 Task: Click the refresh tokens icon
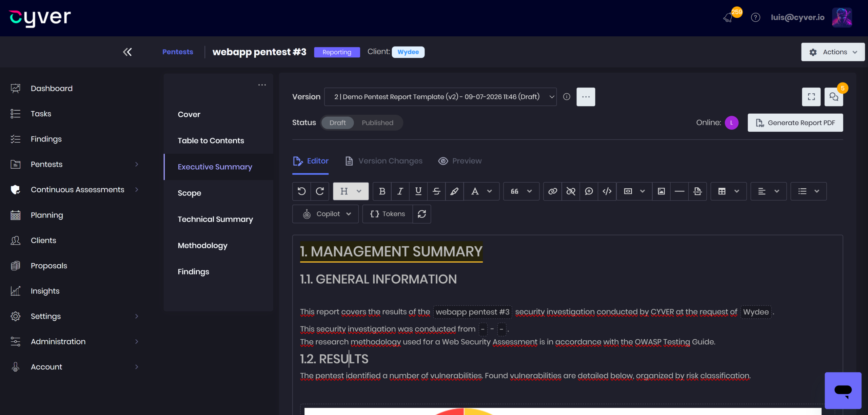pos(422,214)
